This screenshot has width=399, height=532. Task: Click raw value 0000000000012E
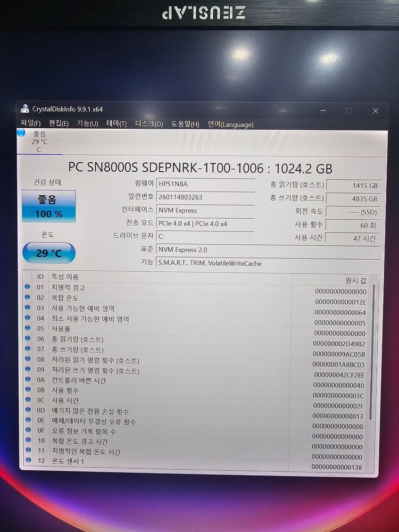[340, 302]
